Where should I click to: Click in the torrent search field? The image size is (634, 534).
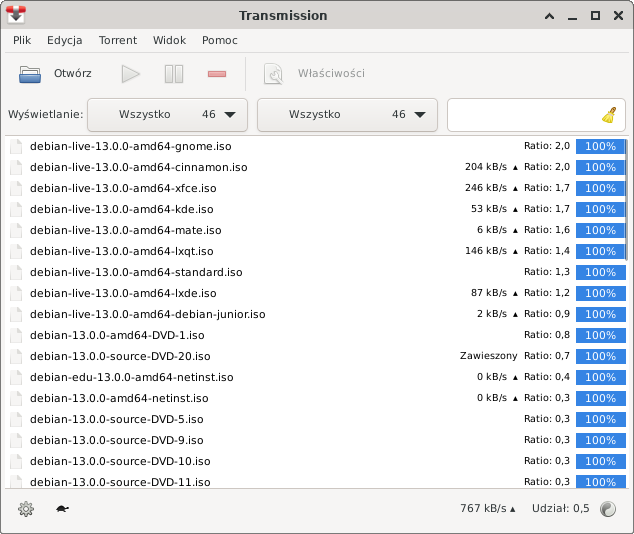(523, 115)
